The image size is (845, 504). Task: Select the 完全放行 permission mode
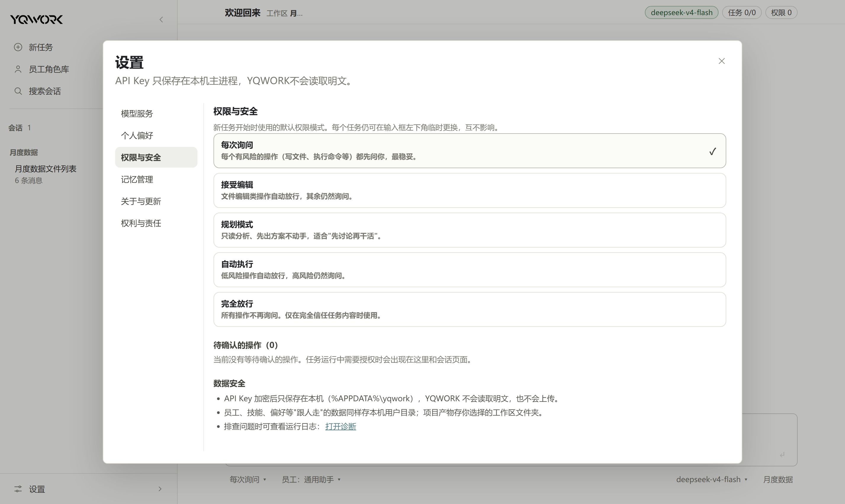click(x=470, y=309)
